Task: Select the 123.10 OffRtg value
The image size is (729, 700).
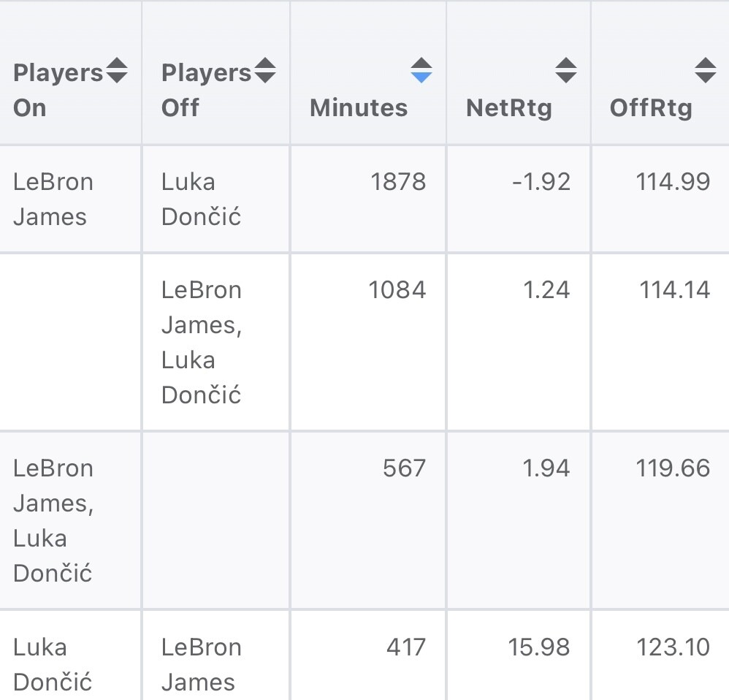Action: (x=673, y=647)
